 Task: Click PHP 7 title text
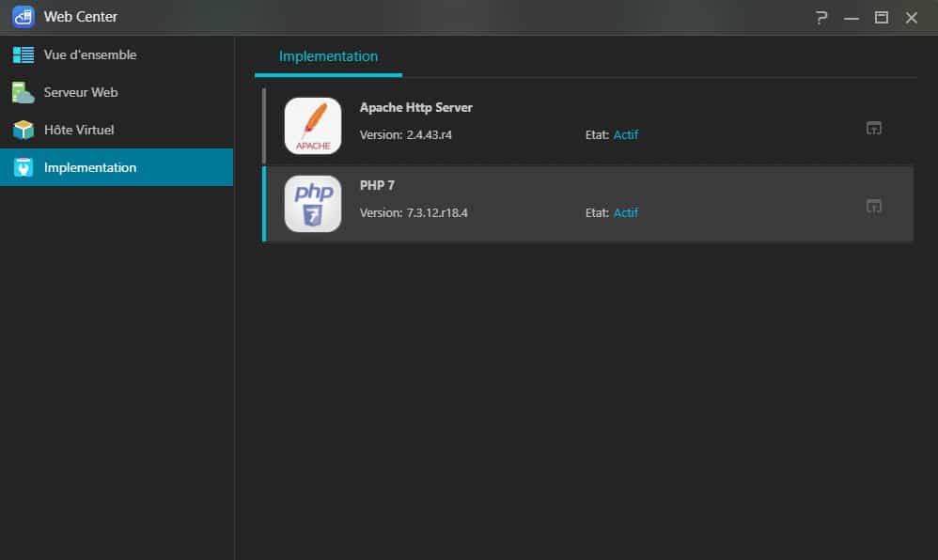(x=377, y=185)
